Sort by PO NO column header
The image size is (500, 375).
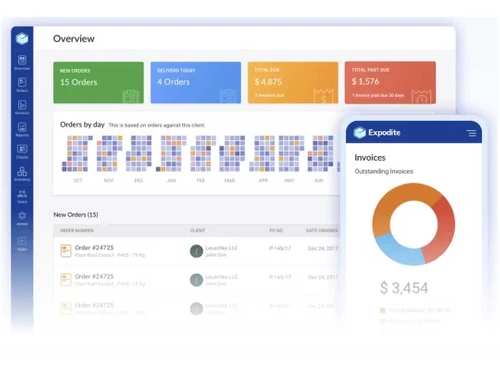(276, 231)
